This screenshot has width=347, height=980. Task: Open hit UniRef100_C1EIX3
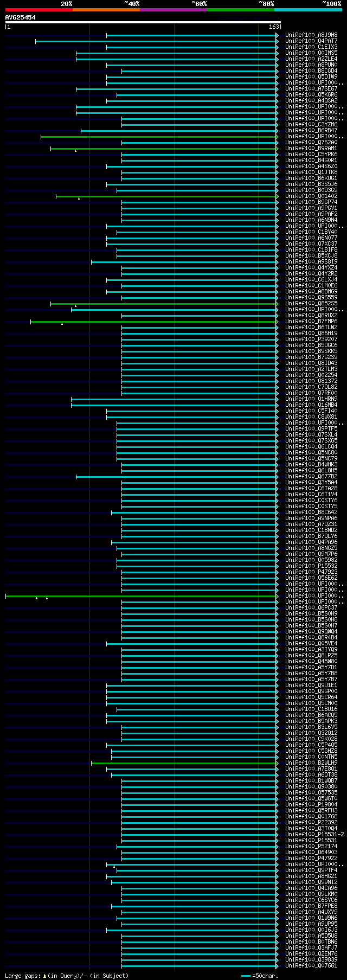pos(311,47)
